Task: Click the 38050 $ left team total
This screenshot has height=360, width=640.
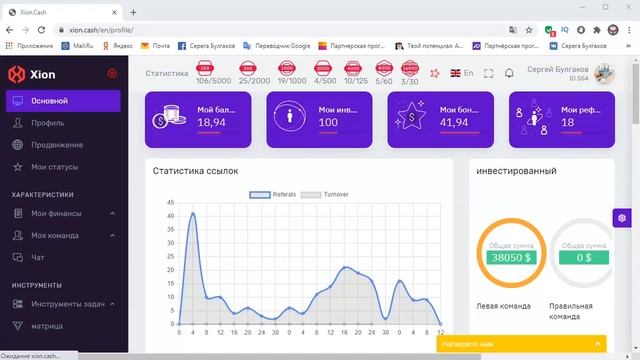Action: 511,258
